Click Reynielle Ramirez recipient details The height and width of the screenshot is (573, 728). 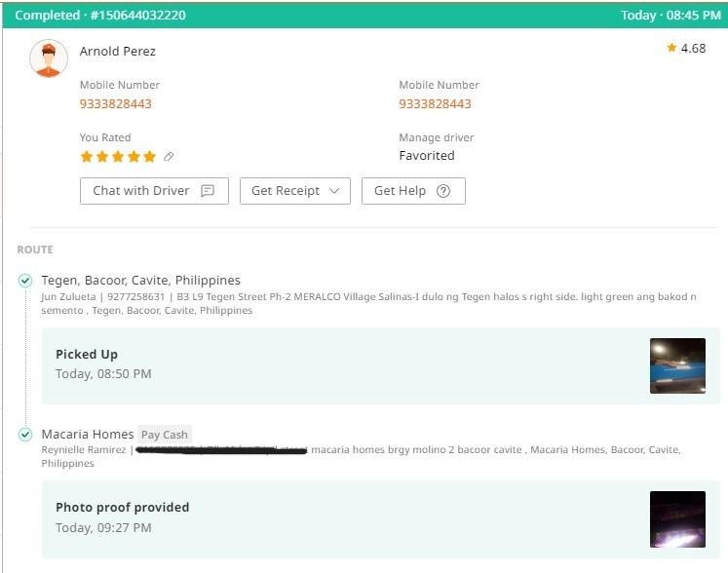point(361,456)
